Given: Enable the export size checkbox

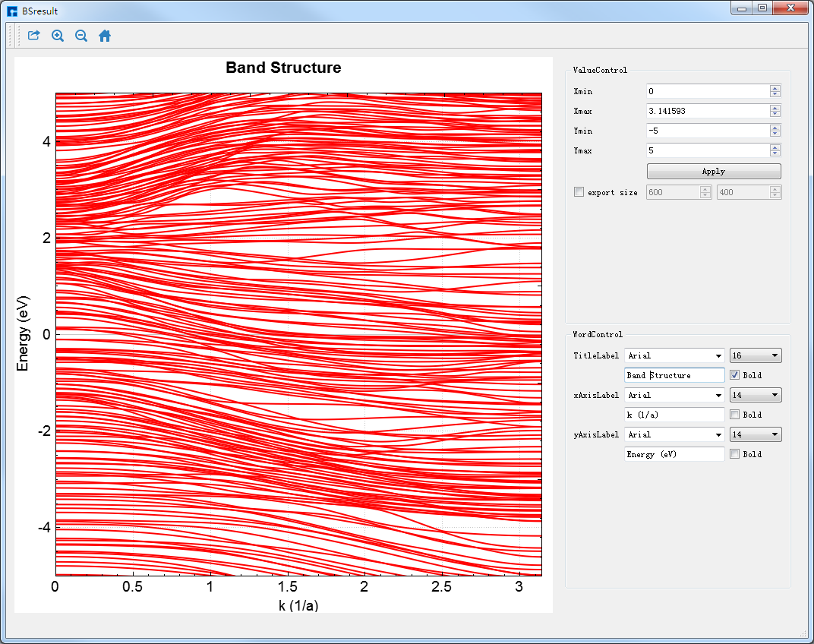Looking at the screenshot, I should tap(579, 192).
